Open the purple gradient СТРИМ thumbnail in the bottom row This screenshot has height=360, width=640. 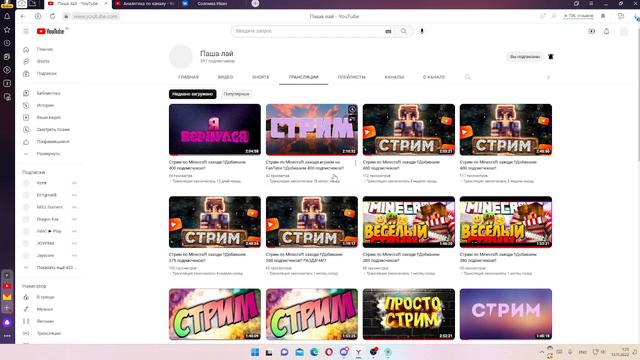pos(506,314)
